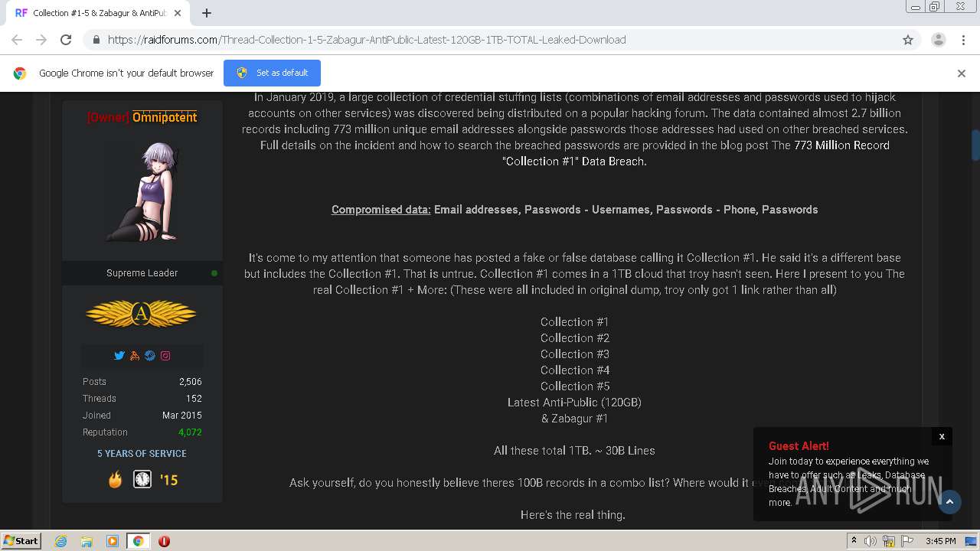Viewport: 980px width, 551px height.
Task: Close the Collection #1-5 tab
Action: [178, 13]
